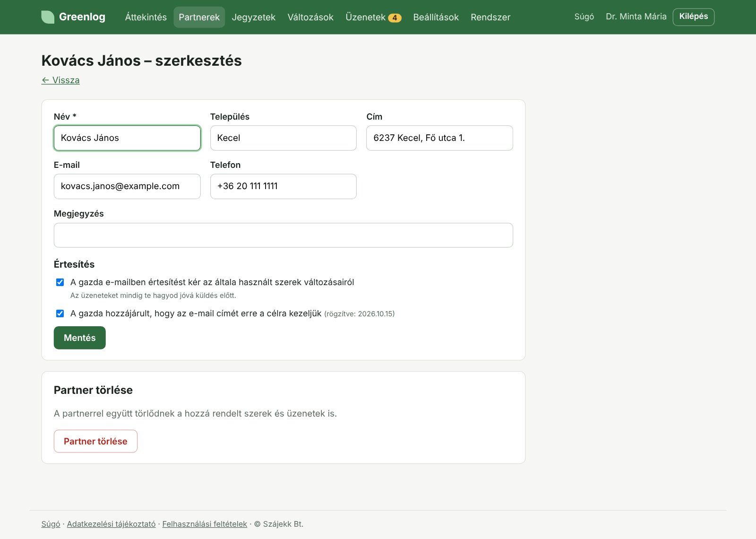Image resolution: width=756 pixels, height=539 pixels.
Task: Open the Változások page
Action: pyautogui.click(x=310, y=17)
